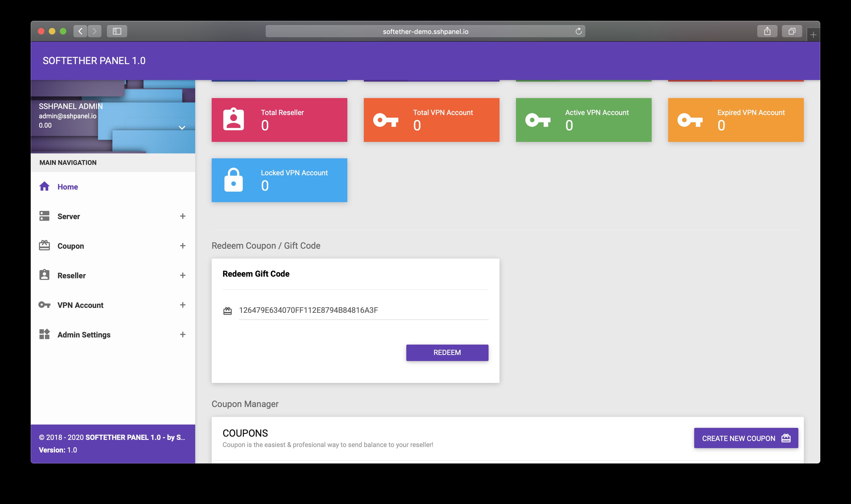The image size is (851, 504).
Task: Expand the VPN Account submenu plus
Action: coord(183,305)
